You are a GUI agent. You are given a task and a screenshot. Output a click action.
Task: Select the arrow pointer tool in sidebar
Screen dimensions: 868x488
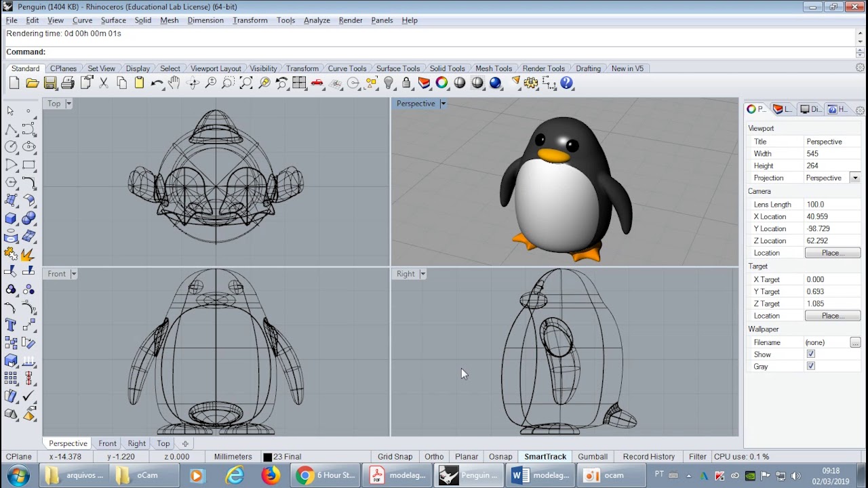pos(11,110)
